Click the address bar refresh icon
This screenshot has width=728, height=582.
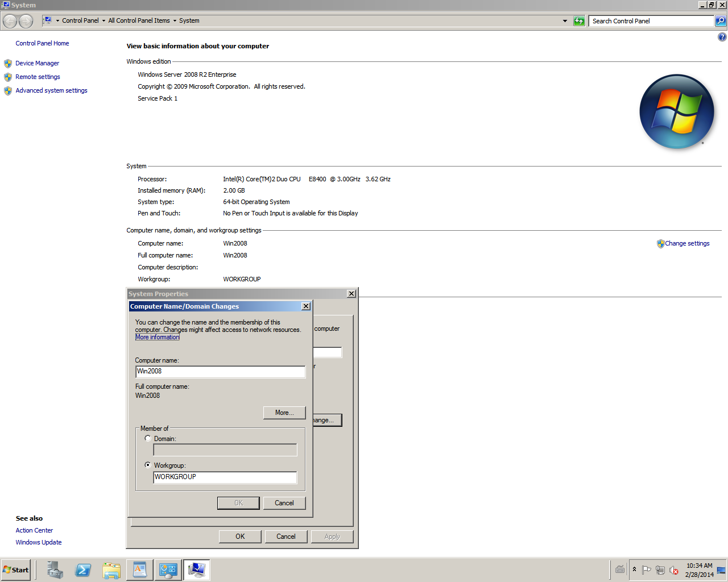[579, 21]
